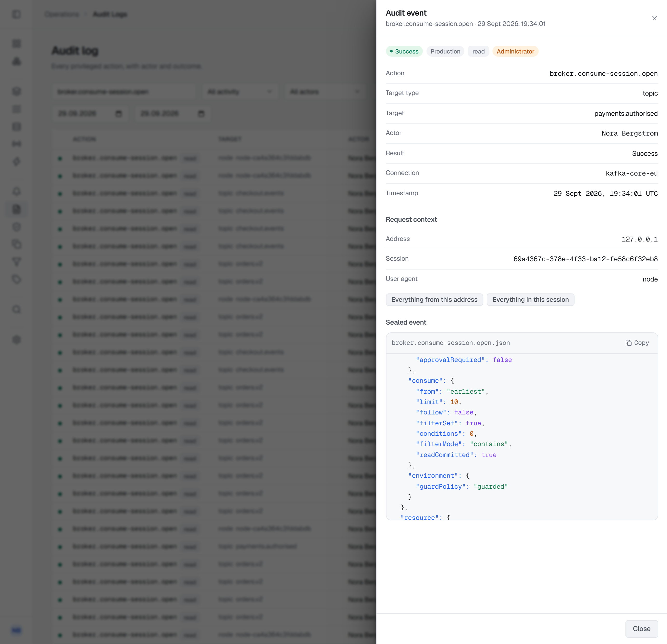Open the end date calendar icon
667x644 pixels.
click(201, 114)
